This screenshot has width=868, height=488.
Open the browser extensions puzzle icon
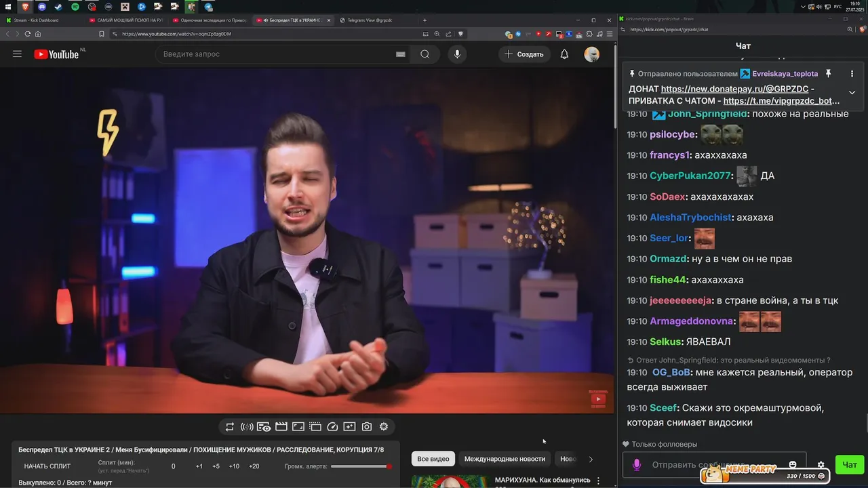[x=589, y=34]
